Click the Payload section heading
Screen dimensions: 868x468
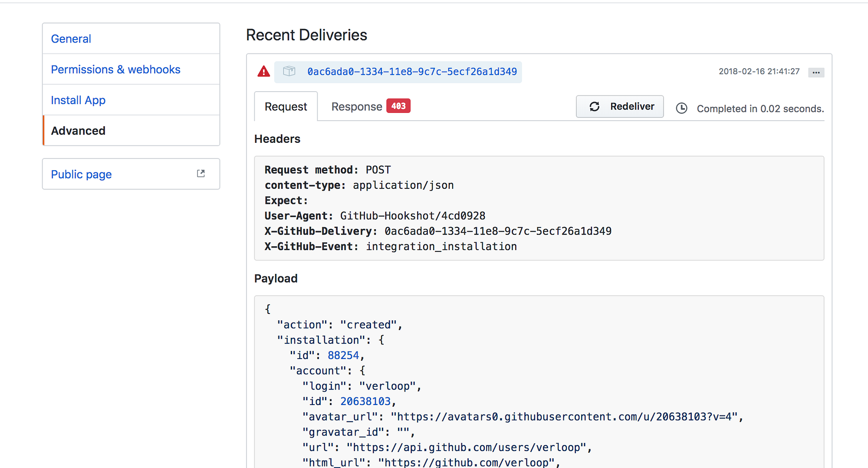pyautogui.click(x=276, y=279)
